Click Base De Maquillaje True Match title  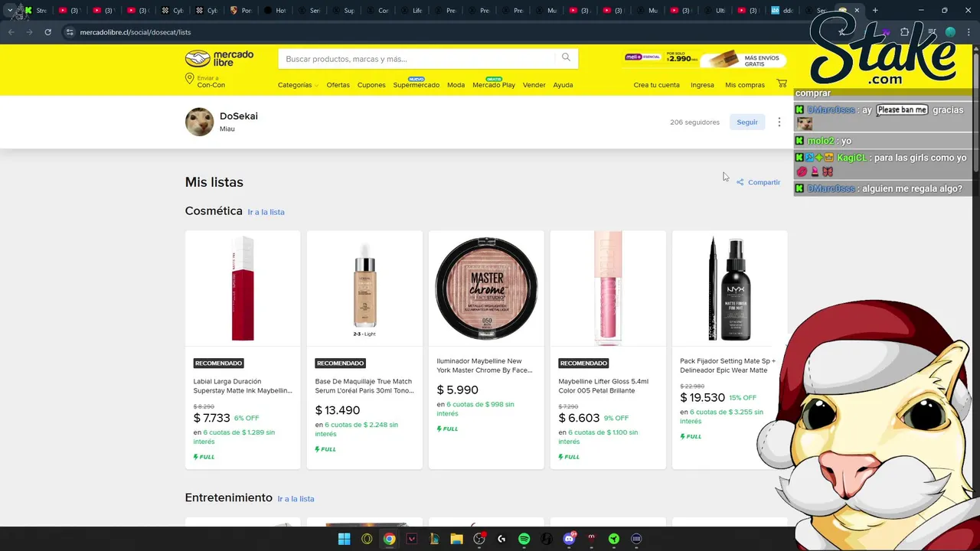tap(364, 386)
